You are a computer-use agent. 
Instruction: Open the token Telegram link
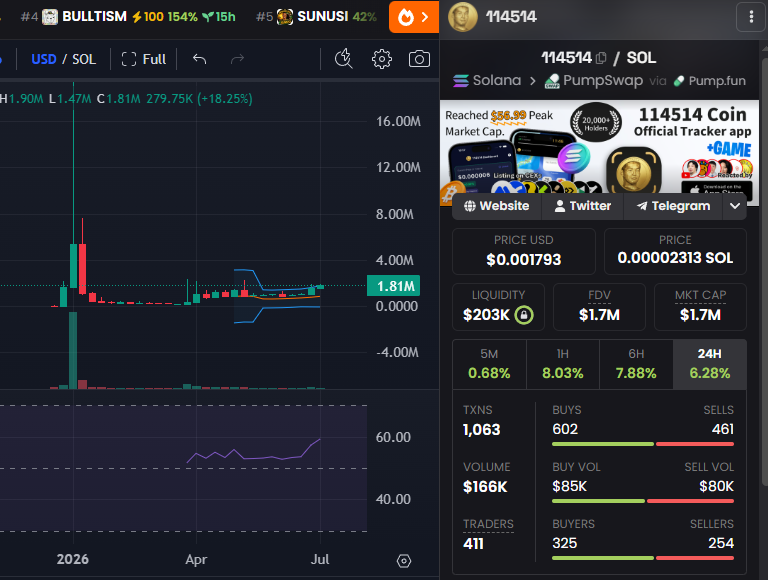point(673,206)
